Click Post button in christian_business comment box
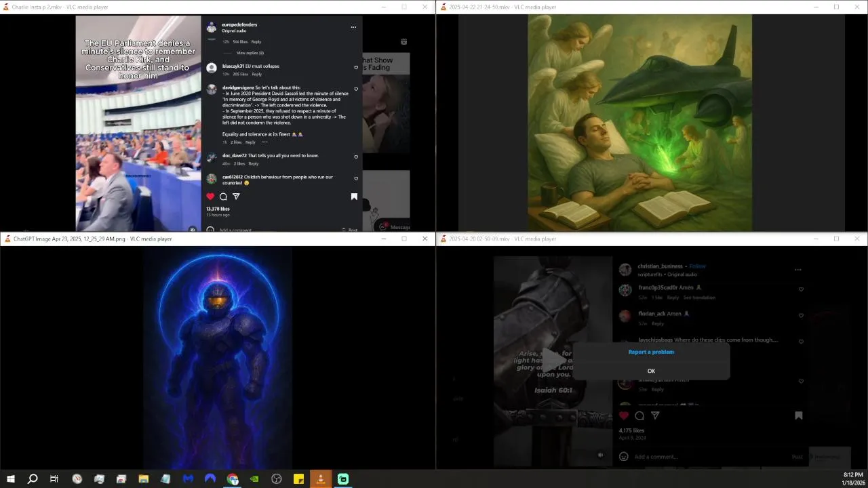 [797, 457]
